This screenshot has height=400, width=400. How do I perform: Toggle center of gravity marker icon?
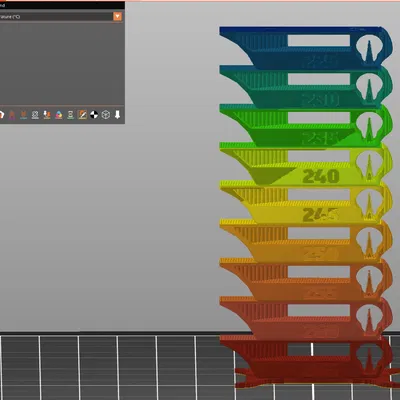[x=94, y=115]
